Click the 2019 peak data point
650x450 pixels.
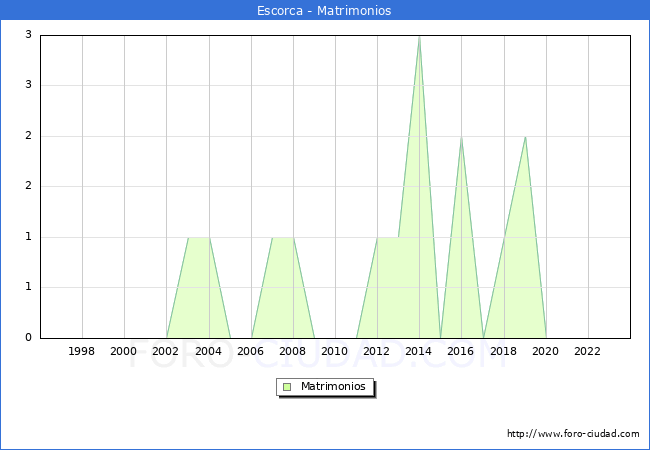pos(525,137)
